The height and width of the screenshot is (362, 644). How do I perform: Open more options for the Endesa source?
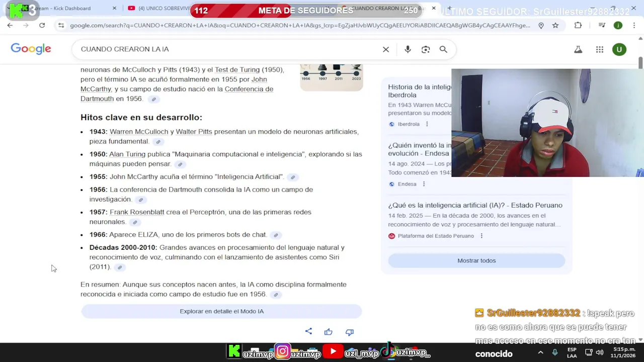point(424,184)
